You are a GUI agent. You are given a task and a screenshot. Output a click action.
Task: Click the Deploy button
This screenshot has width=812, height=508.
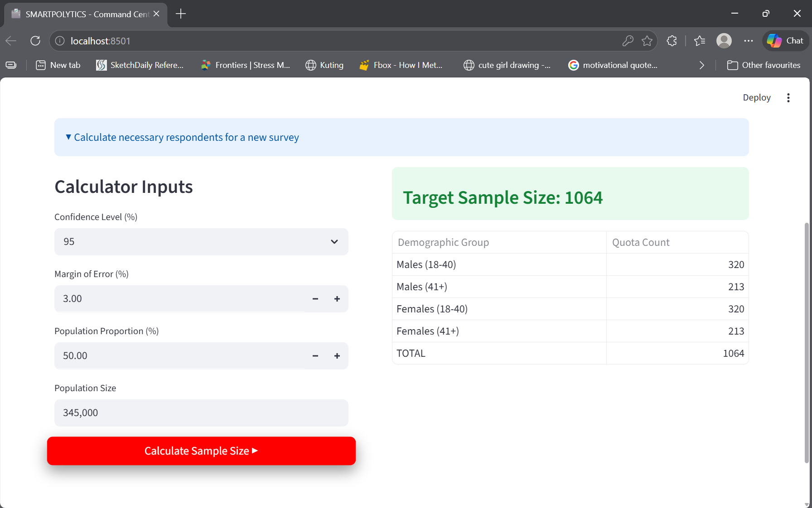coord(756,98)
